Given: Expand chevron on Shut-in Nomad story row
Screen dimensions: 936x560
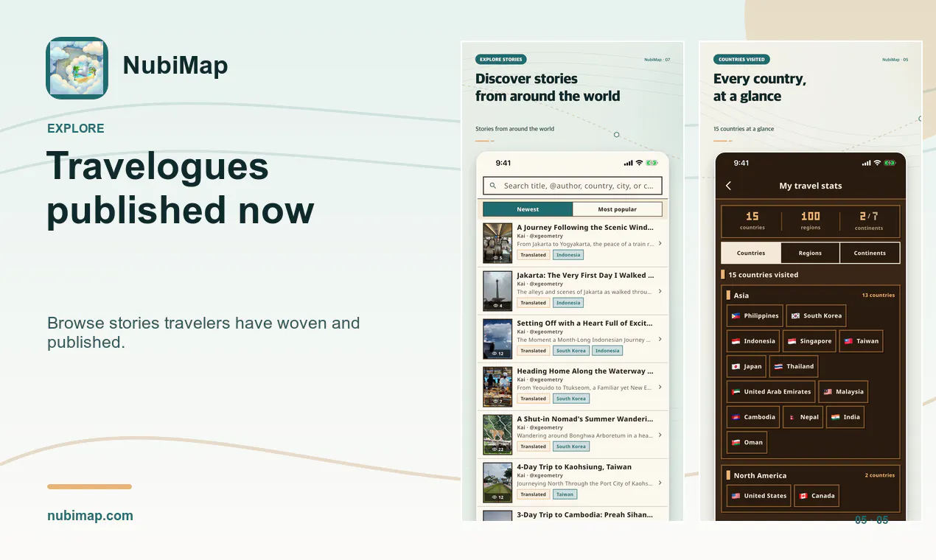Looking at the screenshot, I should [660, 435].
